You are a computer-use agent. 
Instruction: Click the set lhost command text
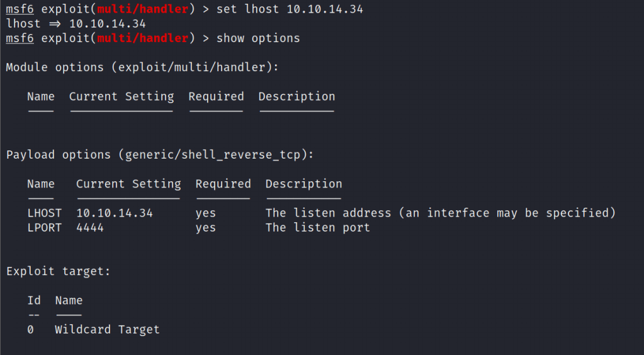290,9
